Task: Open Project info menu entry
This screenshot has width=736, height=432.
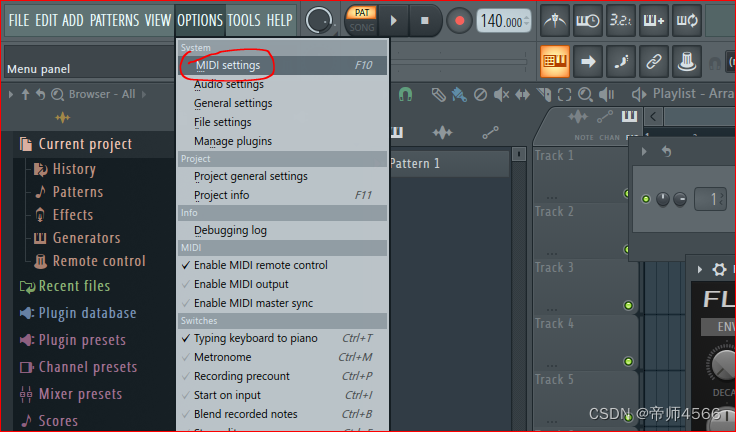Action: coord(283,195)
